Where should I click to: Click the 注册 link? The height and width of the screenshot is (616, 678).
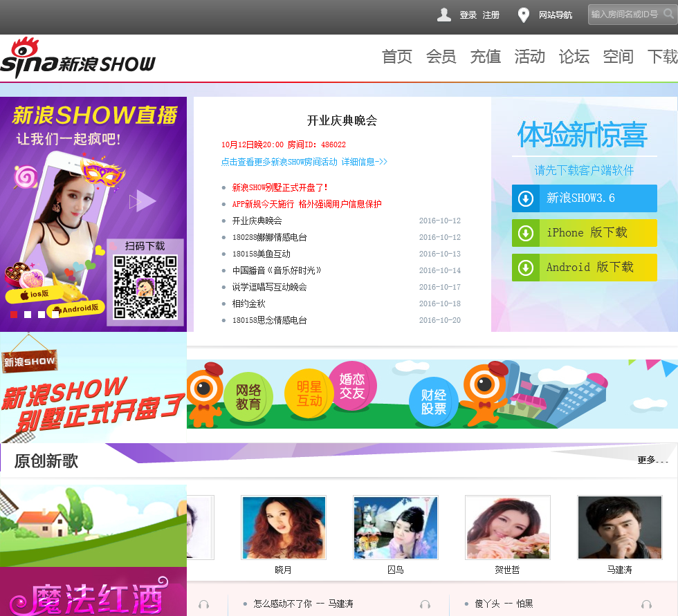click(491, 15)
